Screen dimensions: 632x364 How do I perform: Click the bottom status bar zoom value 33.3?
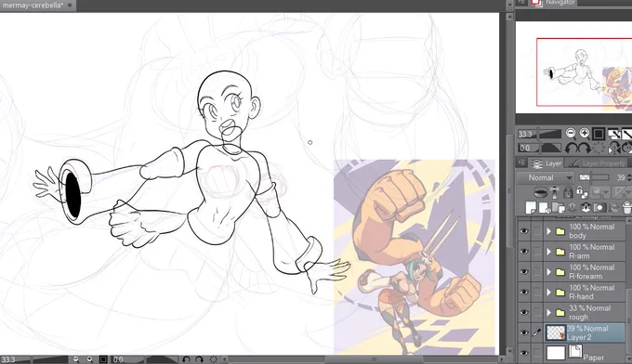tap(8, 359)
